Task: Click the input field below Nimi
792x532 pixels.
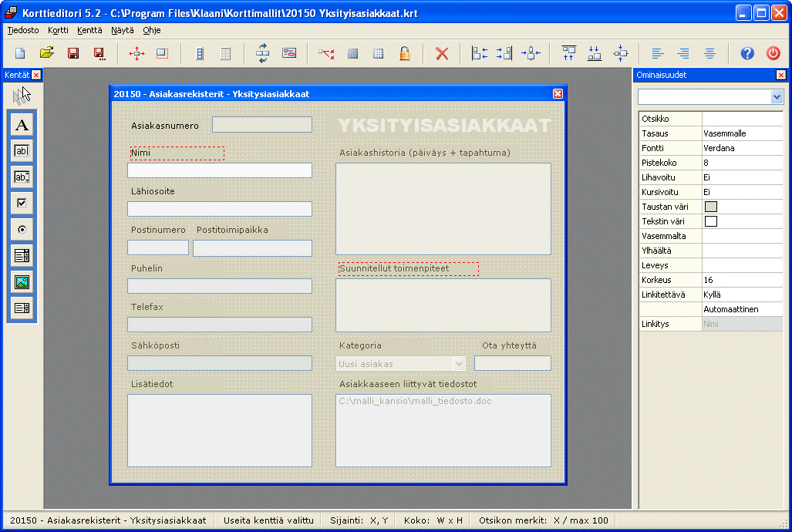Action: pos(220,170)
